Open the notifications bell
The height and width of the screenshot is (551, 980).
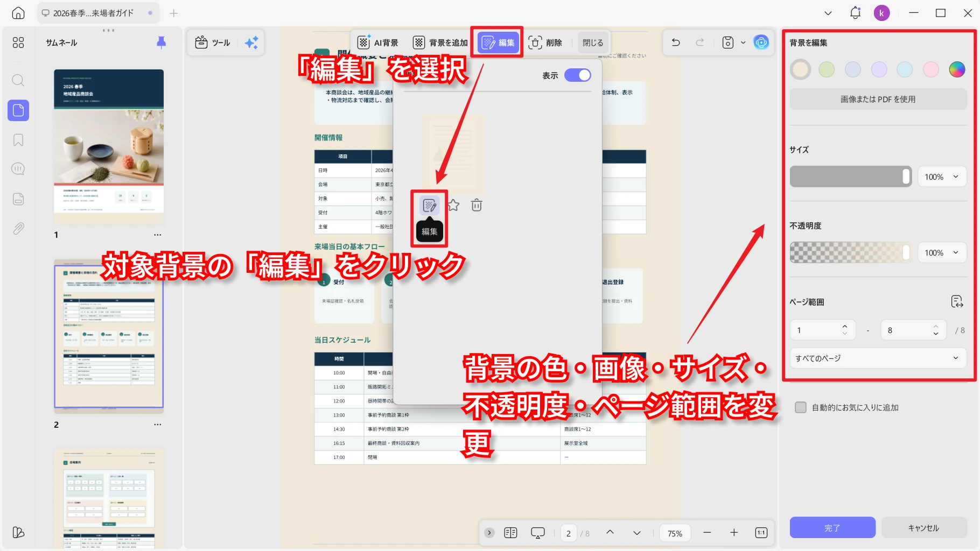point(855,13)
